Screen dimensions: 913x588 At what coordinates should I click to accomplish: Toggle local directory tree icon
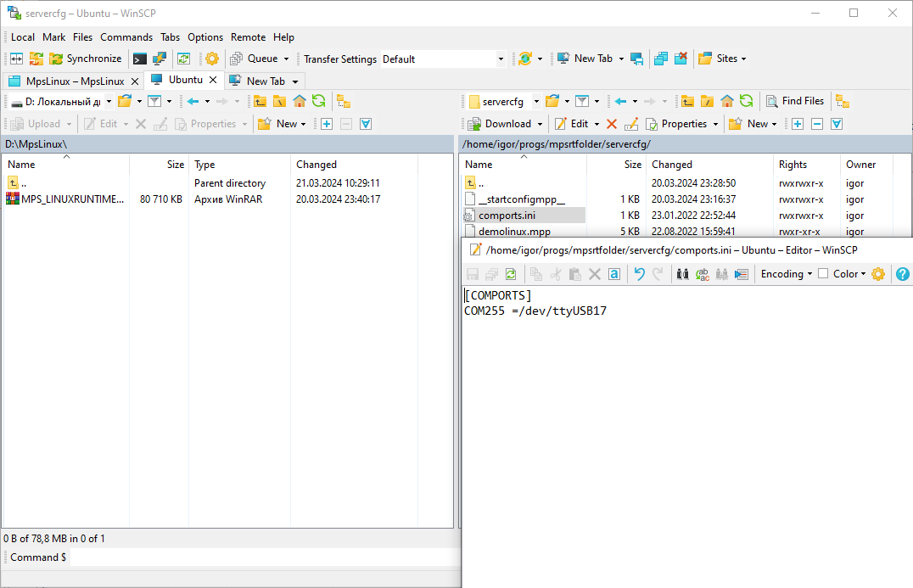tap(344, 102)
